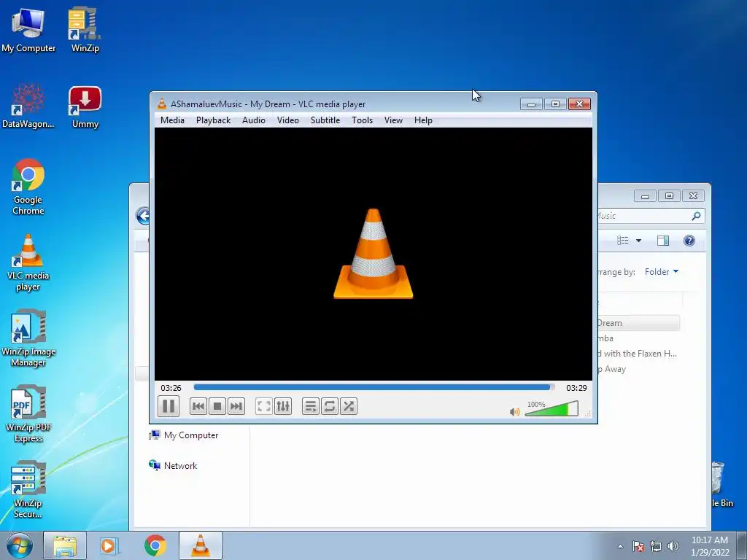Select the Flaxen H... file in Explorer
The width and height of the screenshot is (747, 560).
(x=638, y=354)
